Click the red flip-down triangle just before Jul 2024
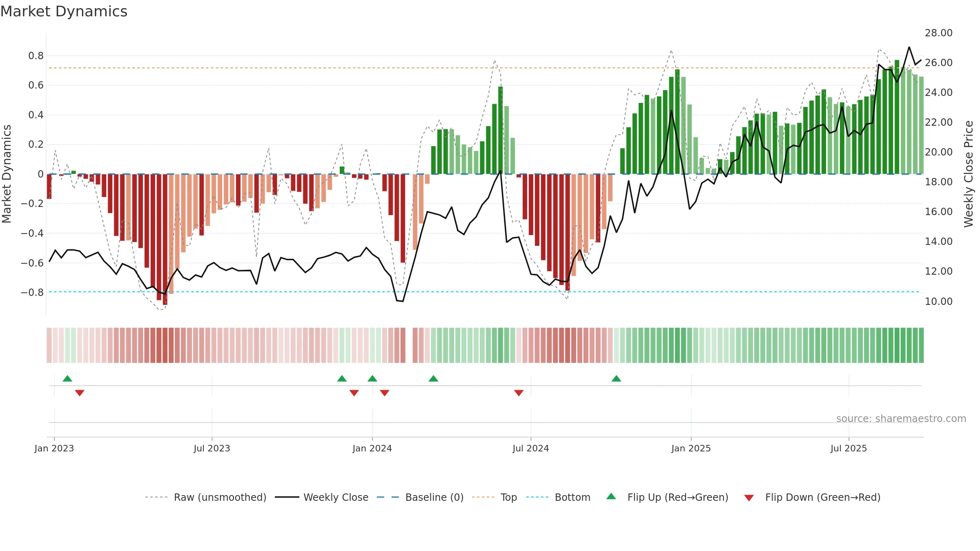The height and width of the screenshot is (551, 980). coord(519,393)
